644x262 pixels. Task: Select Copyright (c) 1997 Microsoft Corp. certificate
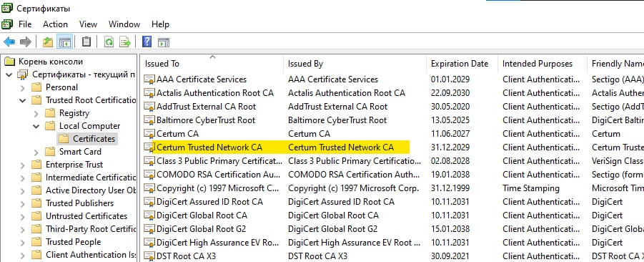(x=218, y=188)
